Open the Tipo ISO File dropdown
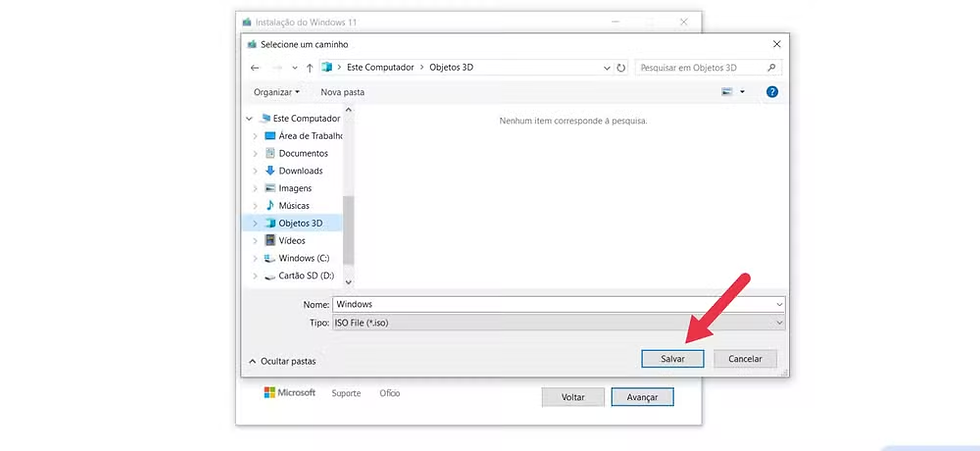 coord(559,323)
